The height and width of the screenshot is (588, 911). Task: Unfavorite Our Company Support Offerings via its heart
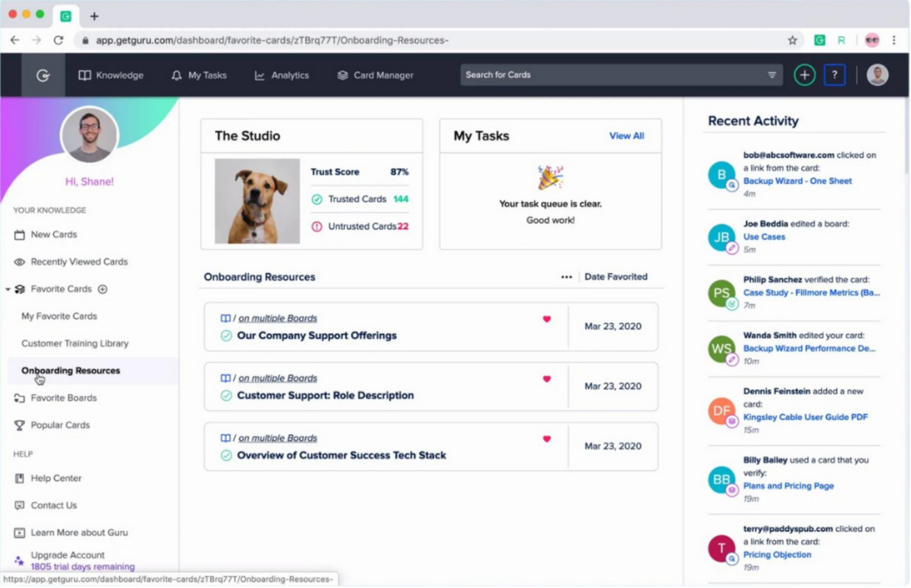[x=546, y=319]
